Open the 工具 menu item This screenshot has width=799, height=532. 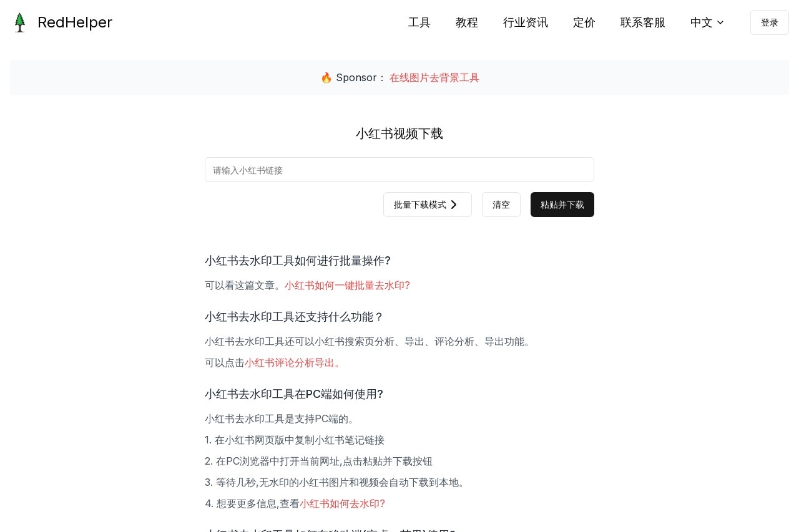pyautogui.click(x=419, y=22)
